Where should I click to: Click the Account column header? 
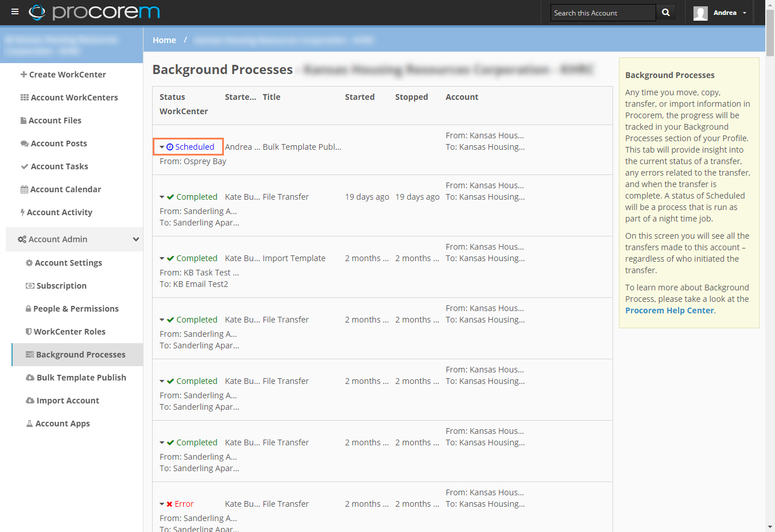click(x=462, y=97)
